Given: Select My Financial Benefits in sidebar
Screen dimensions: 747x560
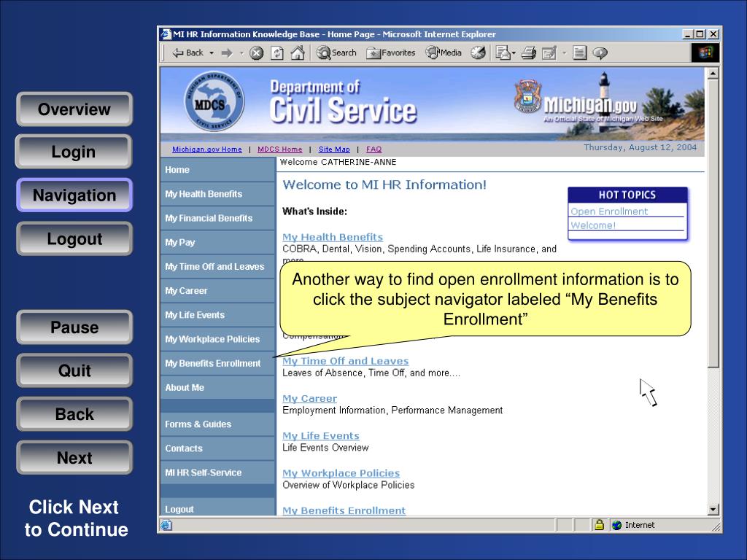Looking at the screenshot, I should coord(217,218).
